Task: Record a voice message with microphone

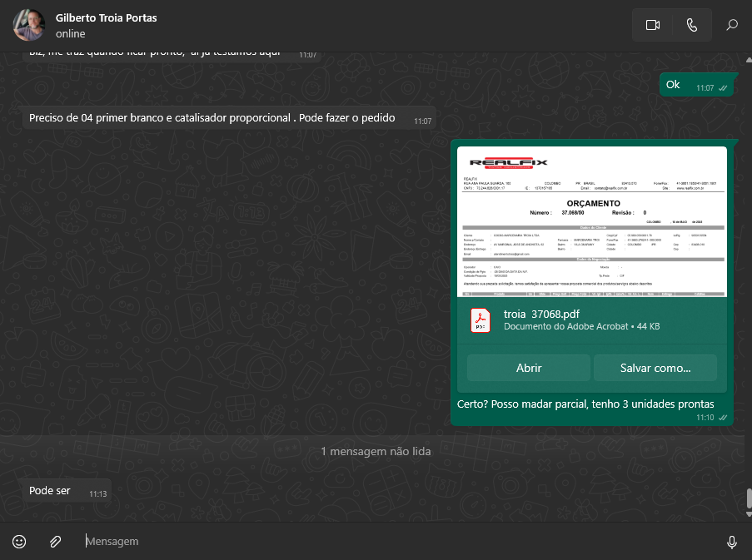Action: tap(732, 542)
